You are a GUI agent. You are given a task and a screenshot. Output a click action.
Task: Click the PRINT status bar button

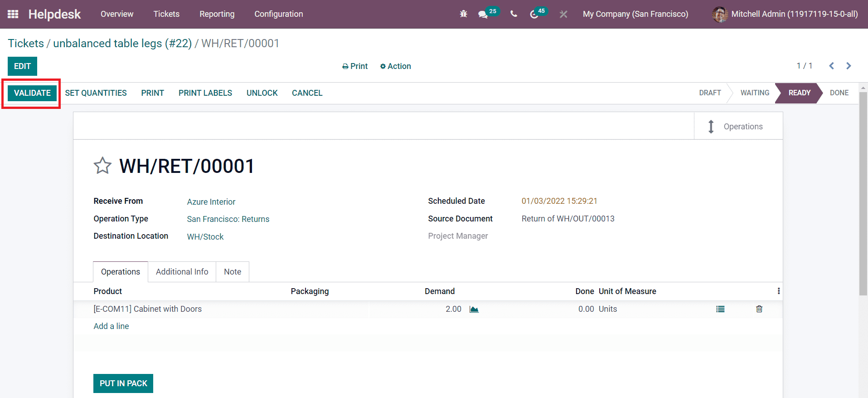coord(153,93)
